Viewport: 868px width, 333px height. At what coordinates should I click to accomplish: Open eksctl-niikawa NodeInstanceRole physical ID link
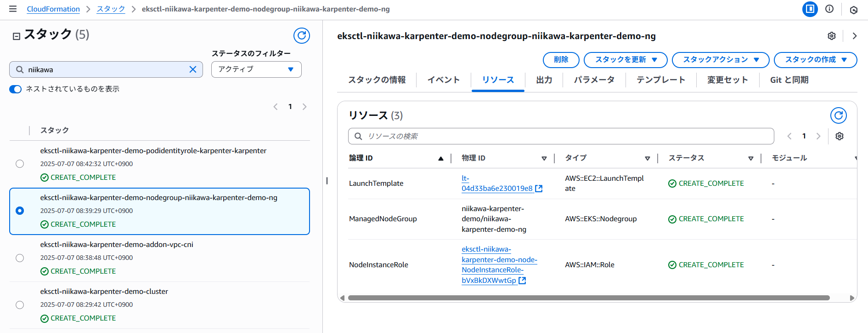(499, 265)
